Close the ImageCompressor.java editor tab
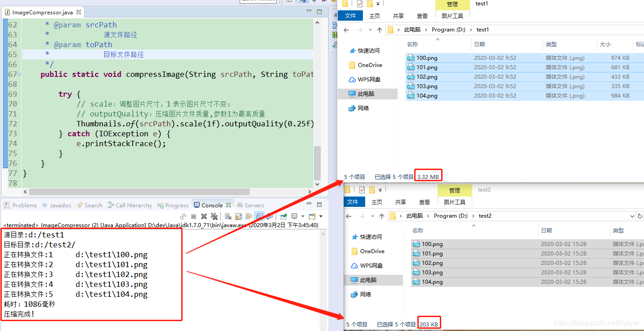This screenshot has height=331, width=644. (79, 12)
